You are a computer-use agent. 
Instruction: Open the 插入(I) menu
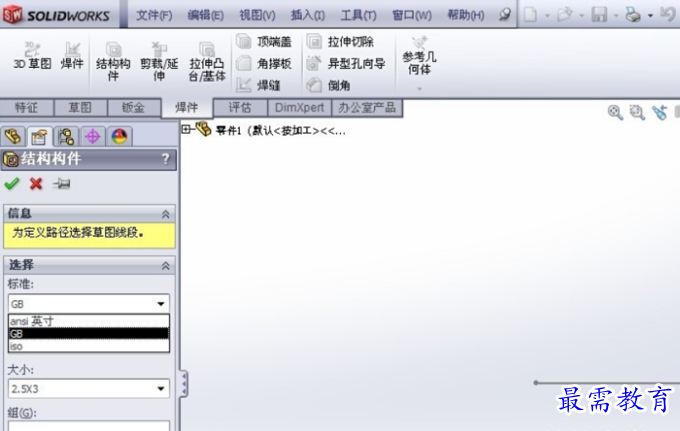point(307,16)
